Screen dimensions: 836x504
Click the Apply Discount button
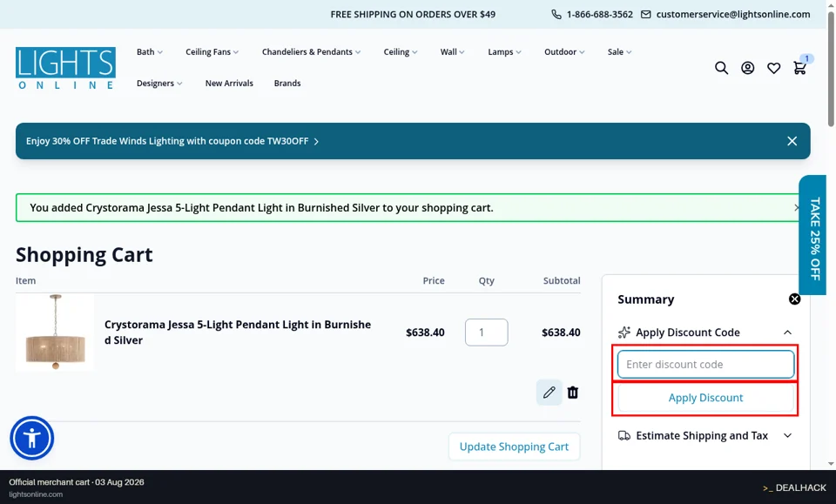(705, 398)
